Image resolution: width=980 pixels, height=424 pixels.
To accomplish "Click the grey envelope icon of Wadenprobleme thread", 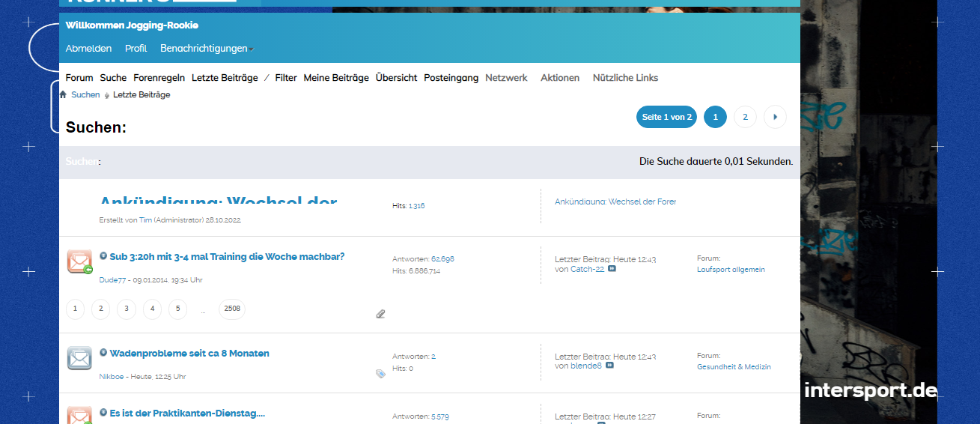I will 79,358.
